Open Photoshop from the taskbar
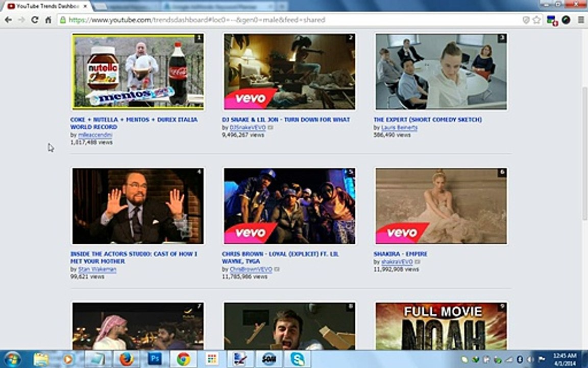 tap(155, 359)
